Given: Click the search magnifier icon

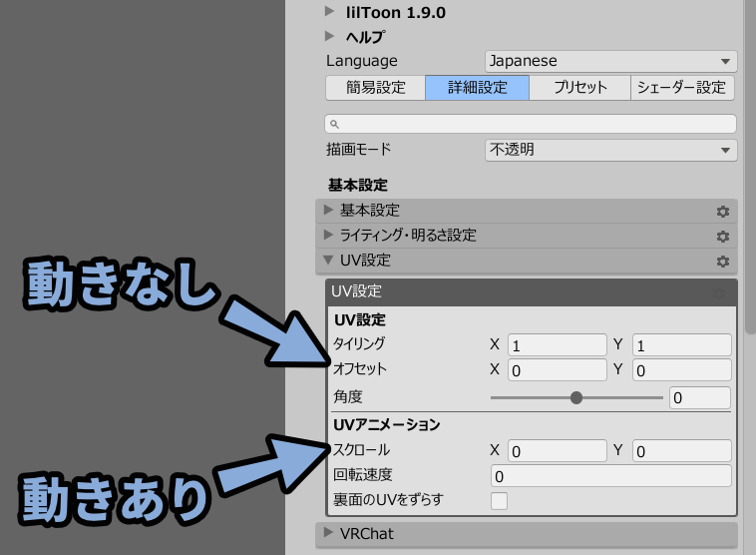Looking at the screenshot, I should (x=334, y=124).
